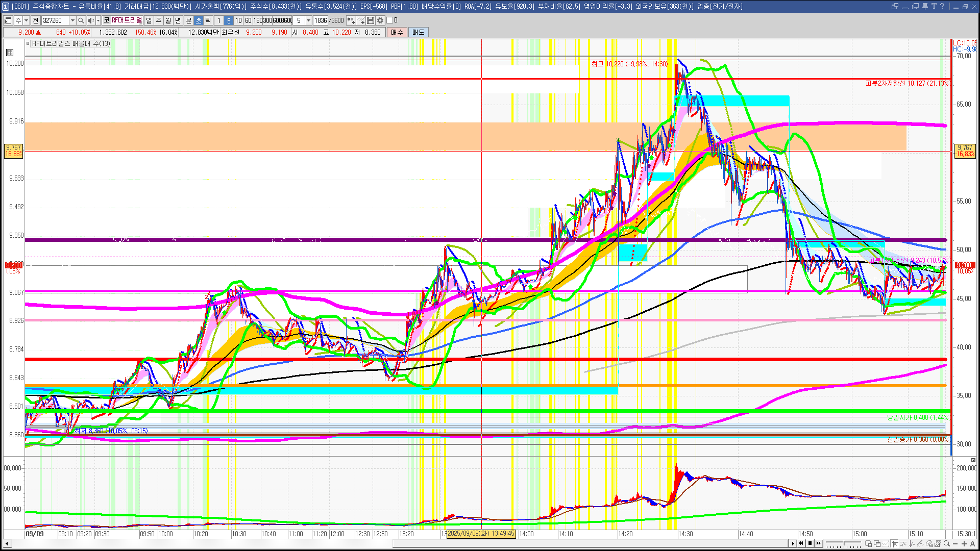
Task: Select the 60 interval tab
Action: coord(248,20)
